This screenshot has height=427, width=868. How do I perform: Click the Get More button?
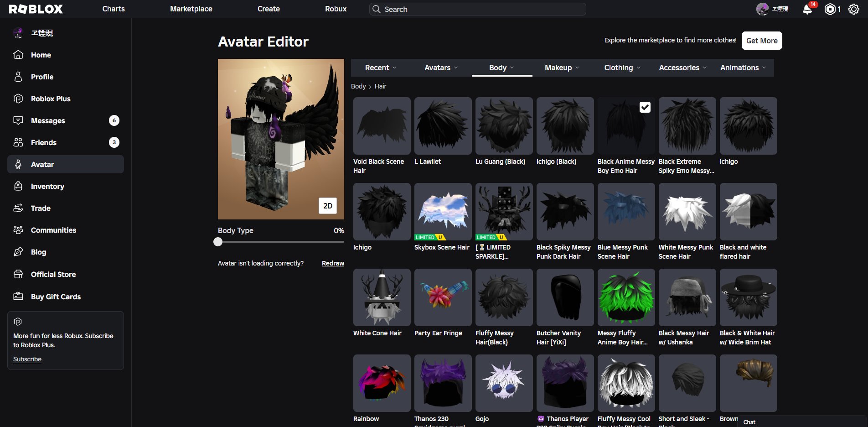point(762,41)
